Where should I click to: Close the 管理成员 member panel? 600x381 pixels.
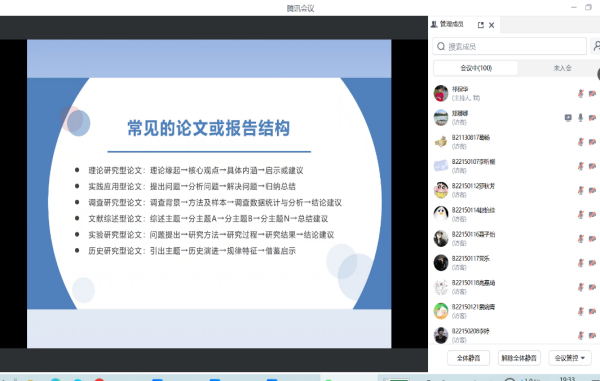(x=492, y=25)
